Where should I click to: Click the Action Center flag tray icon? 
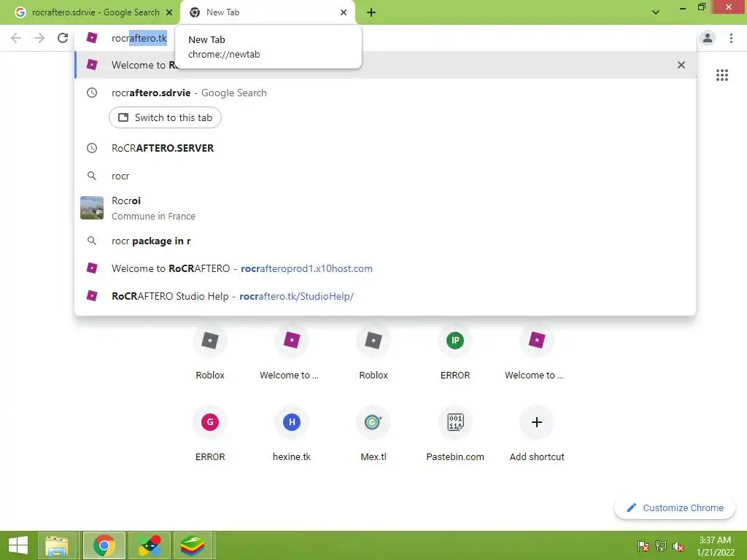[643, 545]
